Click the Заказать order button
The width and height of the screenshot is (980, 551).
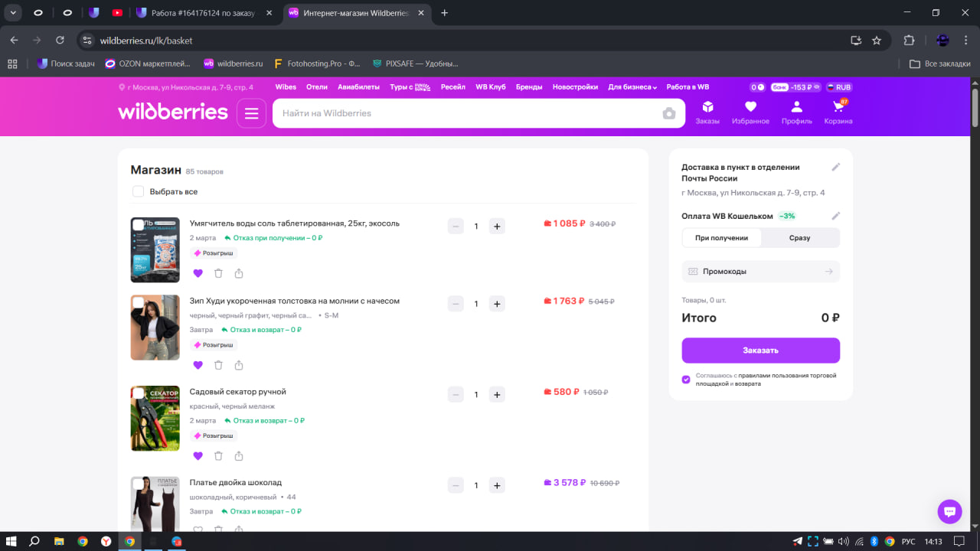(x=761, y=350)
